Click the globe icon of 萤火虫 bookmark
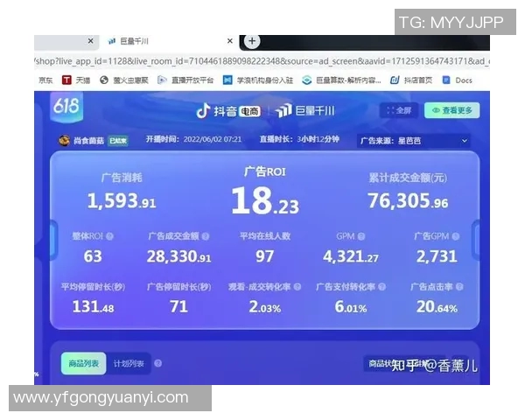The image size is (525, 420). click(104, 80)
